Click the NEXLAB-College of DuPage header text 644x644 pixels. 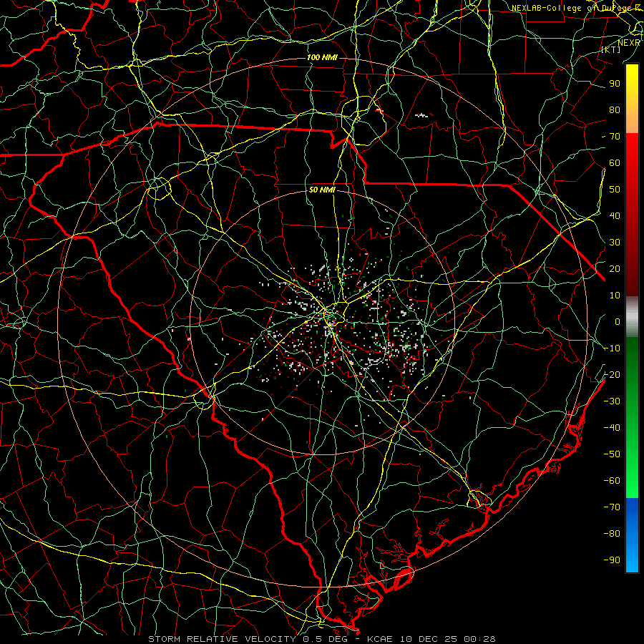(x=577, y=8)
